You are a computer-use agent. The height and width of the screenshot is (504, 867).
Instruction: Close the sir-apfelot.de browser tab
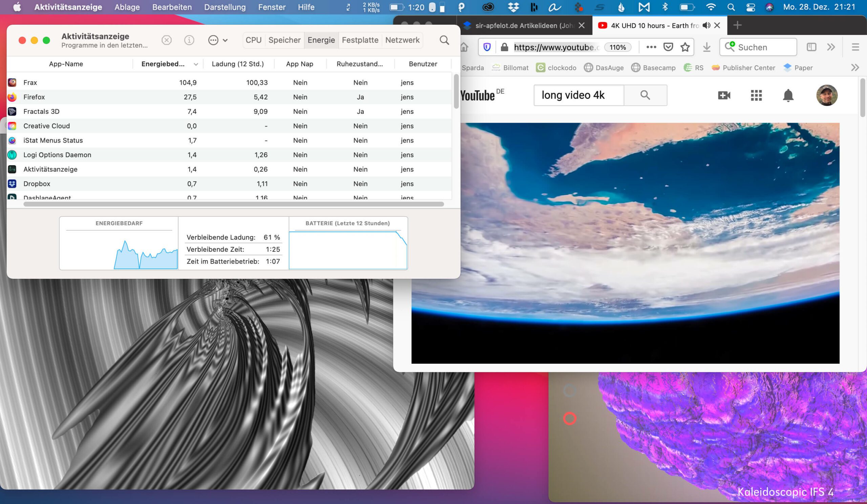[x=581, y=25]
